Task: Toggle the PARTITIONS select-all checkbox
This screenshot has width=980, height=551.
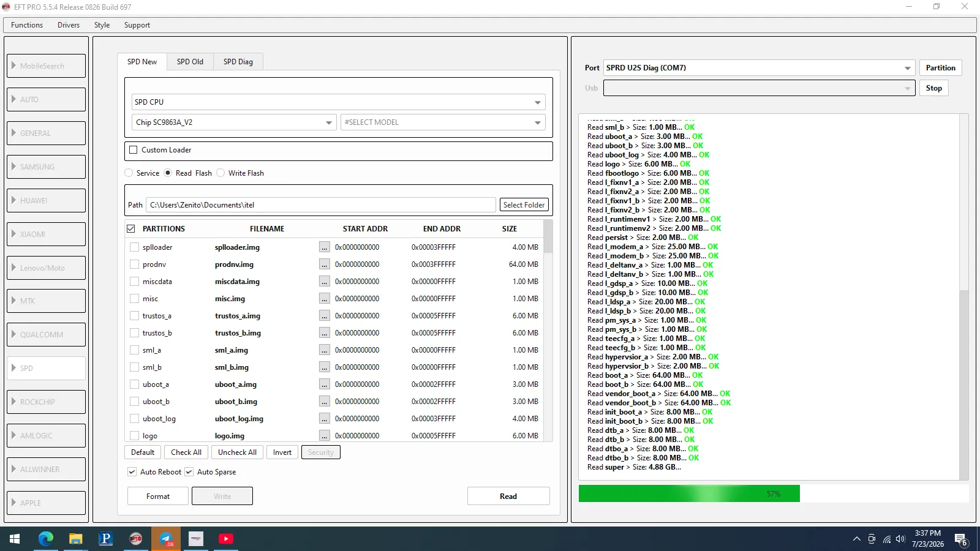Action: (130, 229)
